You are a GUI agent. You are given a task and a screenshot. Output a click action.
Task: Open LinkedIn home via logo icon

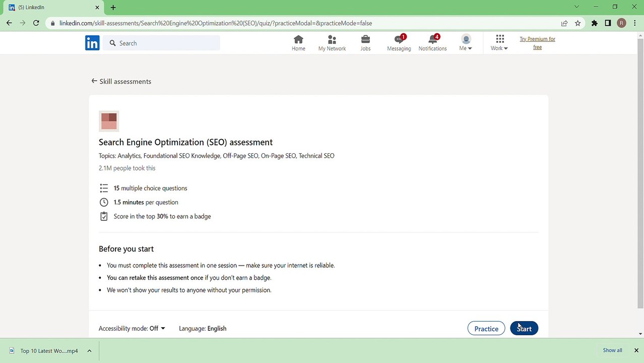pos(92,43)
